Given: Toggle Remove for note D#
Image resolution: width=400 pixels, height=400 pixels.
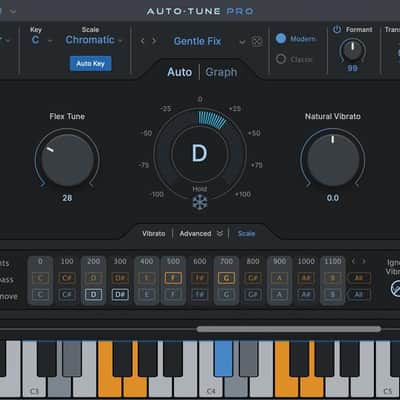Looking at the screenshot, I should tap(120, 294).
